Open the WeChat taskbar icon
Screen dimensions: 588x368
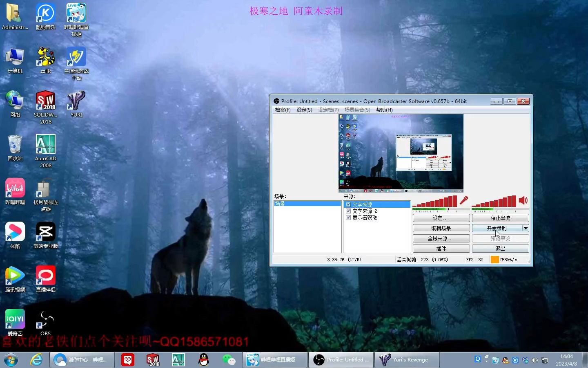coord(229,360)
